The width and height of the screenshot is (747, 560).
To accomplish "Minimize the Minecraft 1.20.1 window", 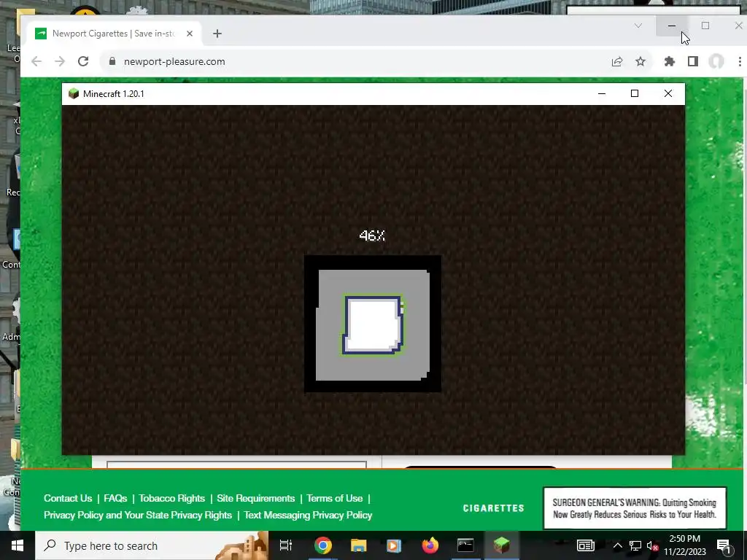I will [602, 94].
